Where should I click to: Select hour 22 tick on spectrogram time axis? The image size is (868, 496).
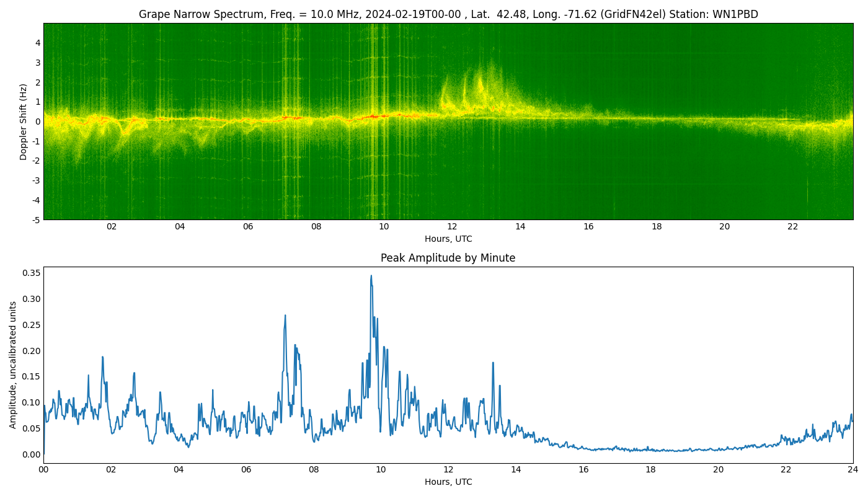tap(792, 227)
